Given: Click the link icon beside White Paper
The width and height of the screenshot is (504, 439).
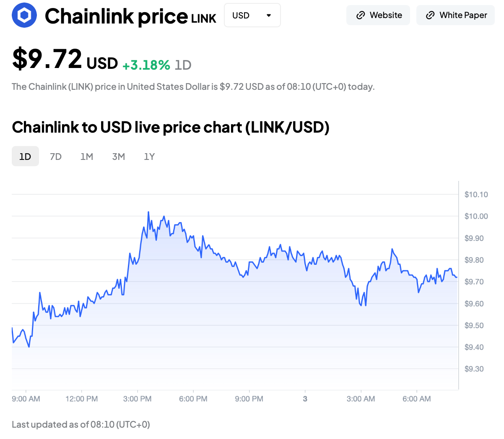Looking at the screenshot, I should pos(430,16).
